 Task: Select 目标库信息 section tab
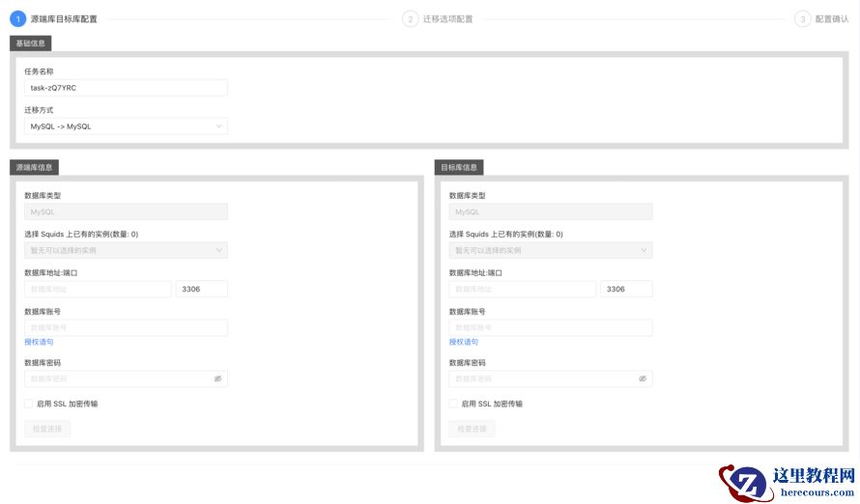[x=459, y=167]
